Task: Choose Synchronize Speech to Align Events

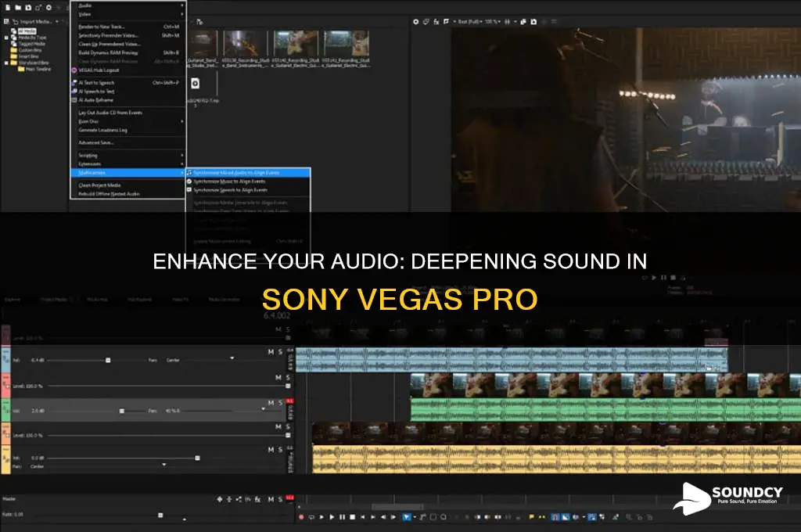Action: (248, 190)
